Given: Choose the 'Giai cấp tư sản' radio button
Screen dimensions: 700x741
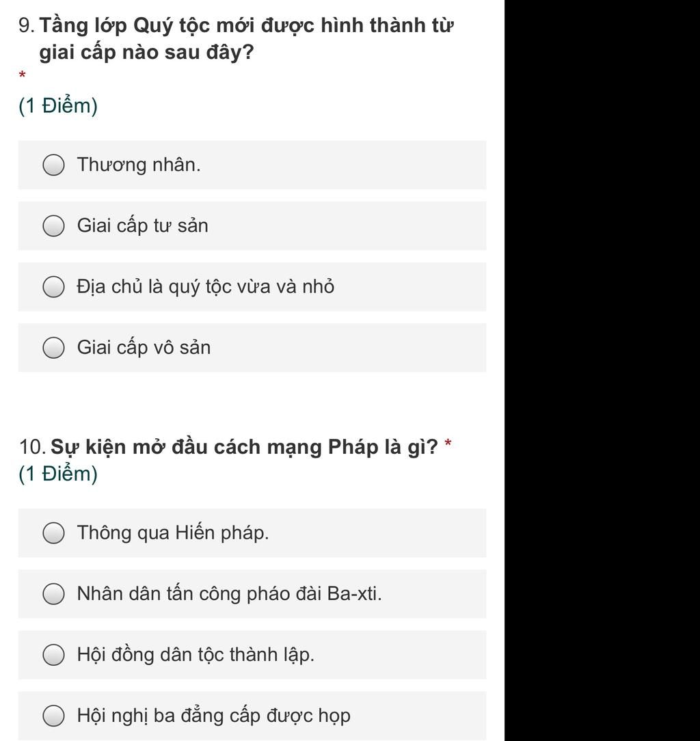Looking at the screenshot, I should click(53, 226).
